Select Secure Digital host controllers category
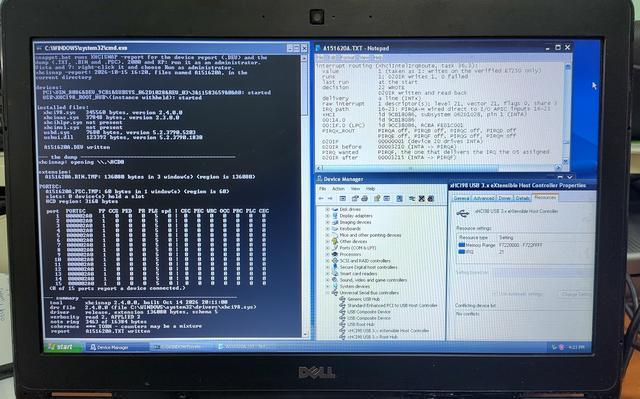Image resolution: width=640 pixels, height=399 pixels. (368, 267)
